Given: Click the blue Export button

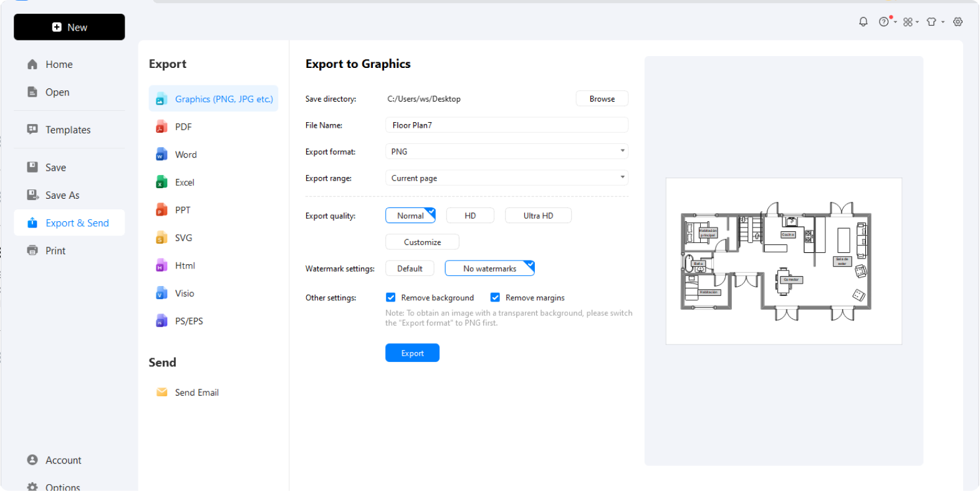Looking at the screenshot, I should [x=412, y=353].
